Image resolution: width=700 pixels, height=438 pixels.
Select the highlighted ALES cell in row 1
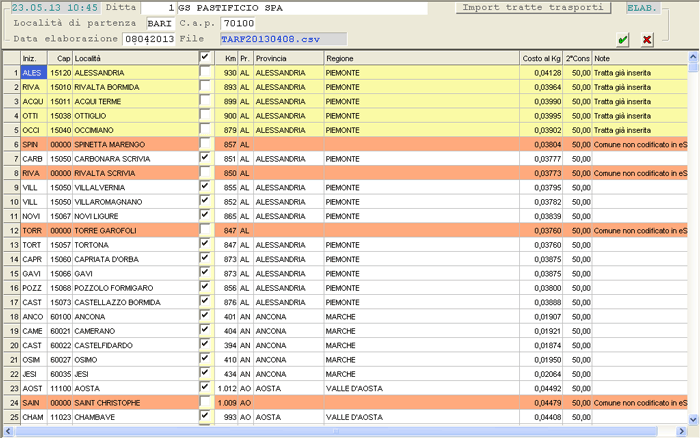point(34,73)
